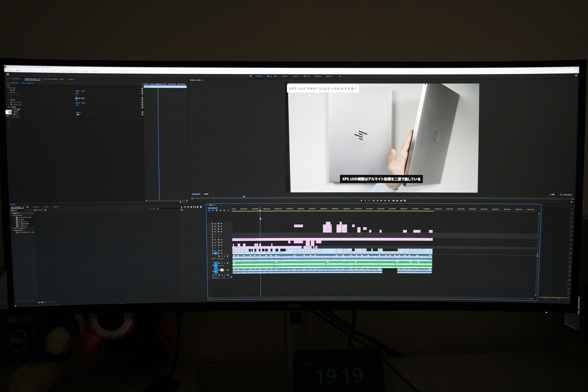Create a 4-point rectangle mask under Opacity
The image size is (588, 392).
pyautogui.click(x=15, y=109)
